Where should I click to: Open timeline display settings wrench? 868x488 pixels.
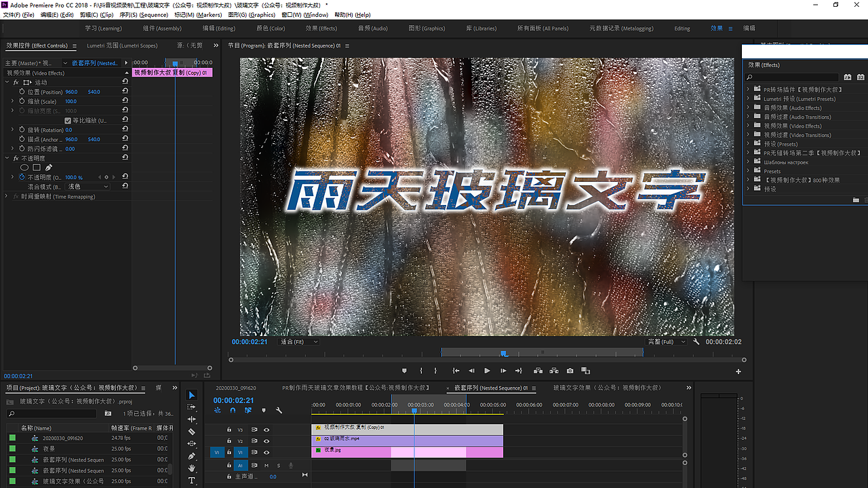coord(279,410)
